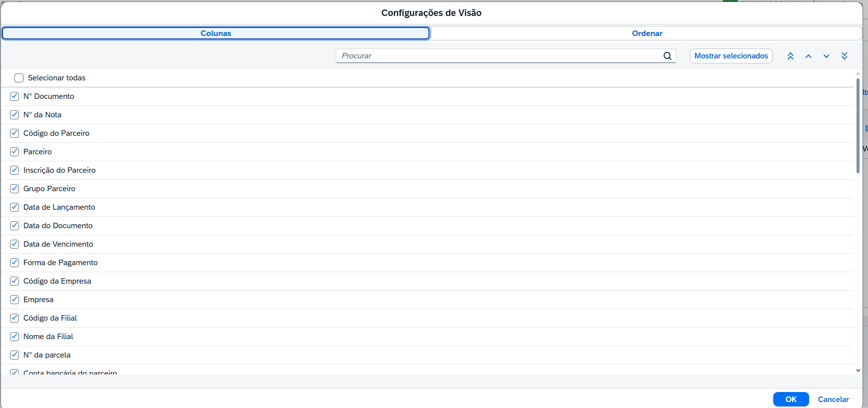The image size is (868, 408).
Task: Toggle the Empresa column checkbox
Action: tap(14, 300)
